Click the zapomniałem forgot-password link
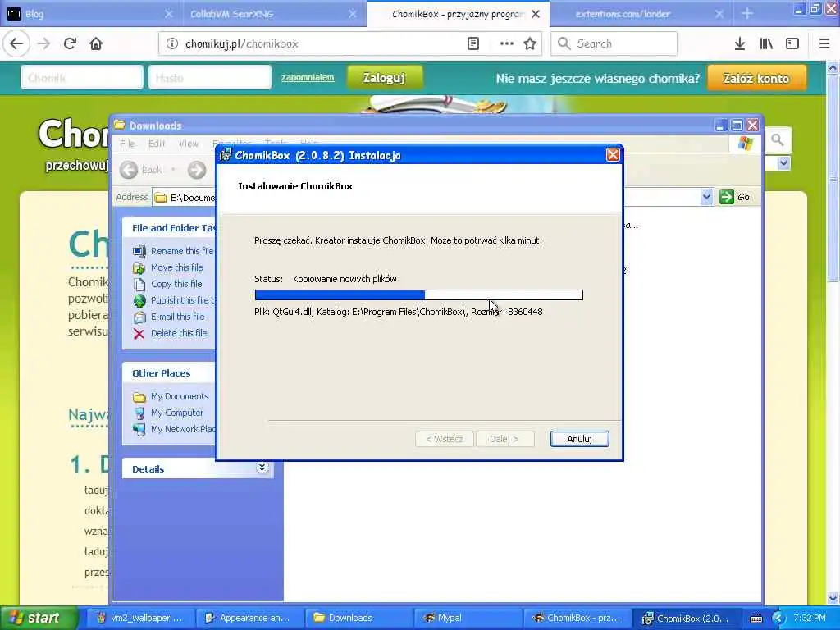The image size is (840, 630). [308, 78]
